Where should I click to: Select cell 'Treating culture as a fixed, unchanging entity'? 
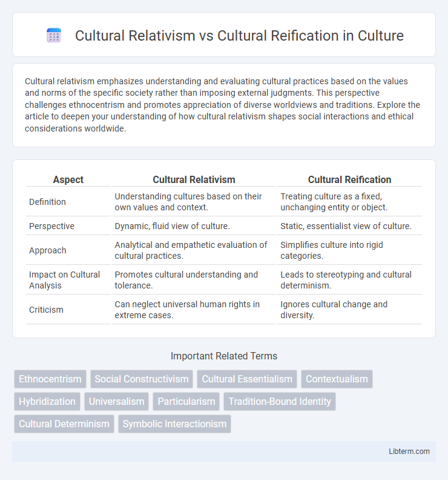(x=349, y=202)
